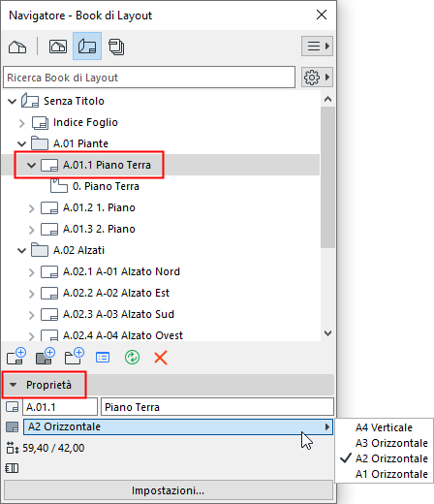Open the Publisher Sets icon
Image resolution: width=434 pixels, height=504 pixels.
point(116,47)
